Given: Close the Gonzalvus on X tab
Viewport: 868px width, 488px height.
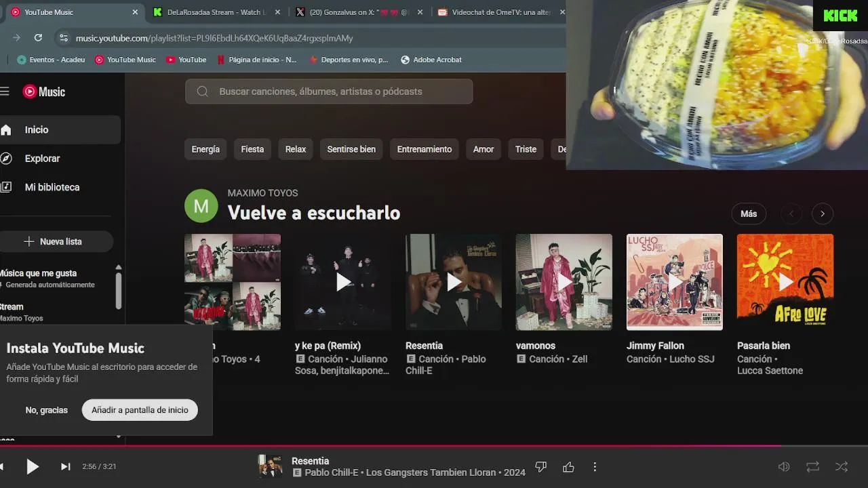Looking at the screenshot, I should (420, 12).
